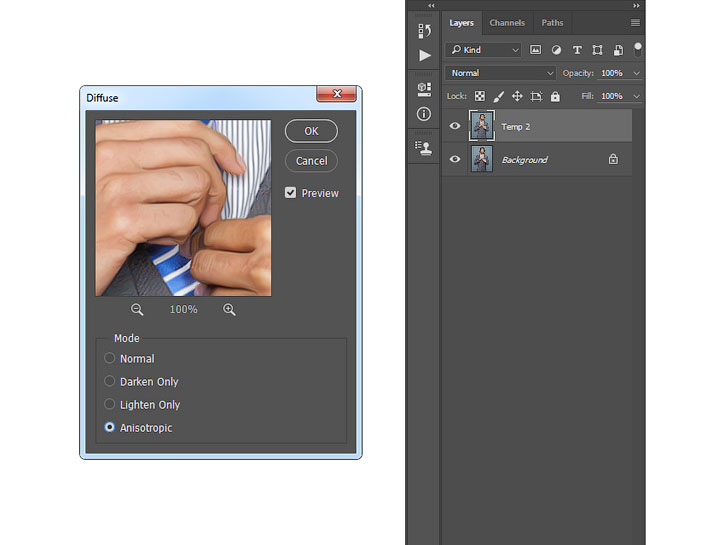Viewport: 725px width, 545px height.
Task: Click the Opacity 100% value field
Action: click(x=614, y=73)
